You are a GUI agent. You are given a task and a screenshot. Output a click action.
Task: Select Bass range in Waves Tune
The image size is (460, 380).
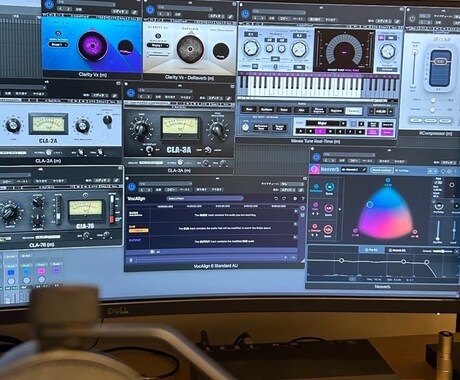(249, 109)
